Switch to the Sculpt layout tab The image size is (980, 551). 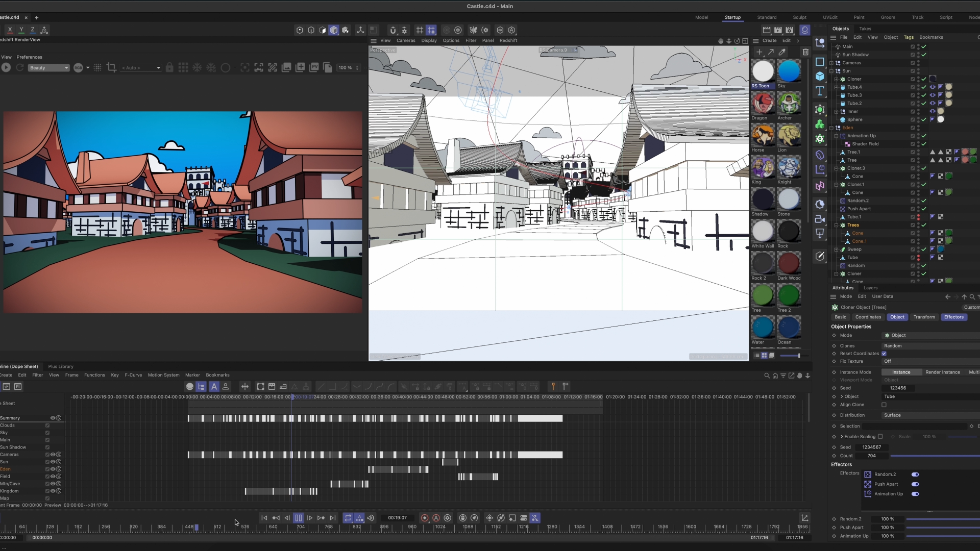coord(799,17)
